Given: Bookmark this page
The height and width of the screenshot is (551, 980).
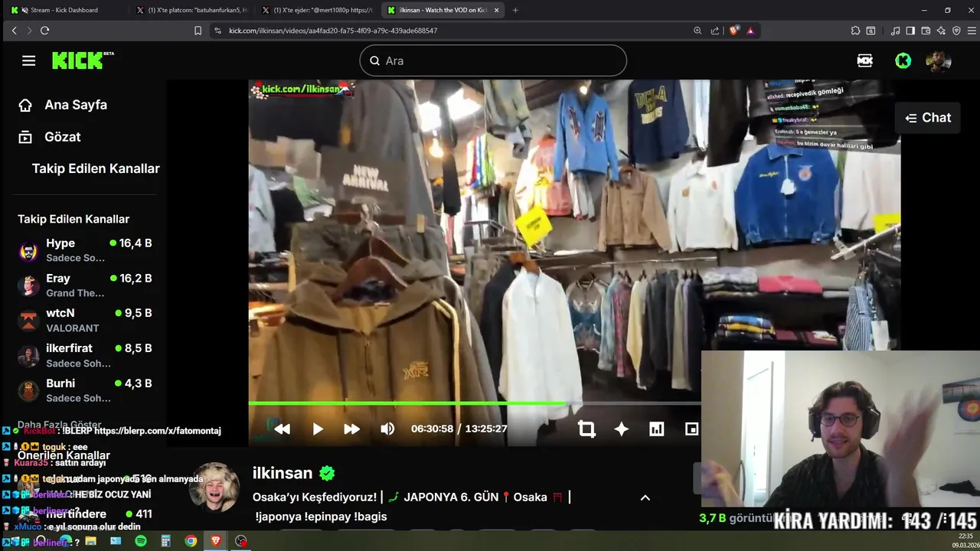Looking at the screenshot, I should (x=198, y=31).
